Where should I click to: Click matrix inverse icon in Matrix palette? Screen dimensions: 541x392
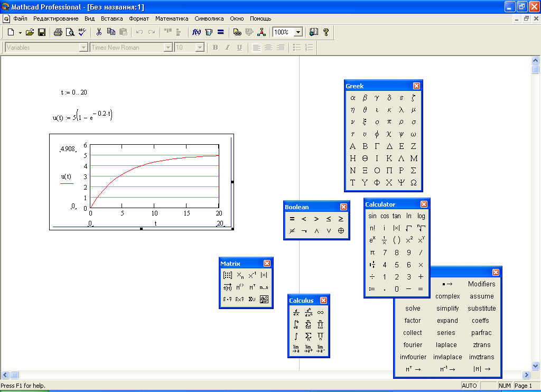[252, 275]
